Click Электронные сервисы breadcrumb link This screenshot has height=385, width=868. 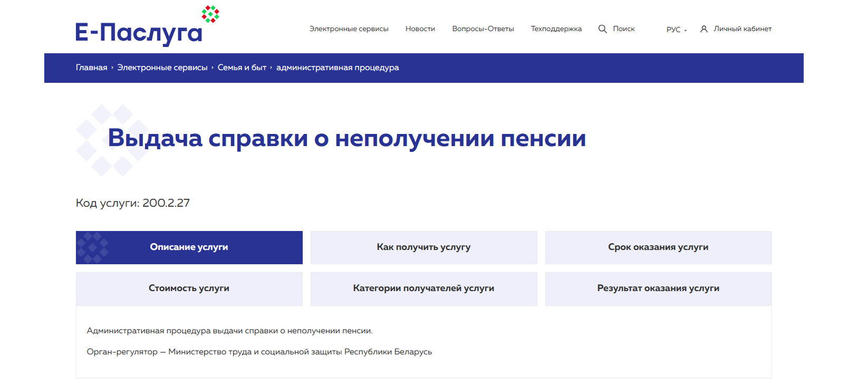(162, 68)
